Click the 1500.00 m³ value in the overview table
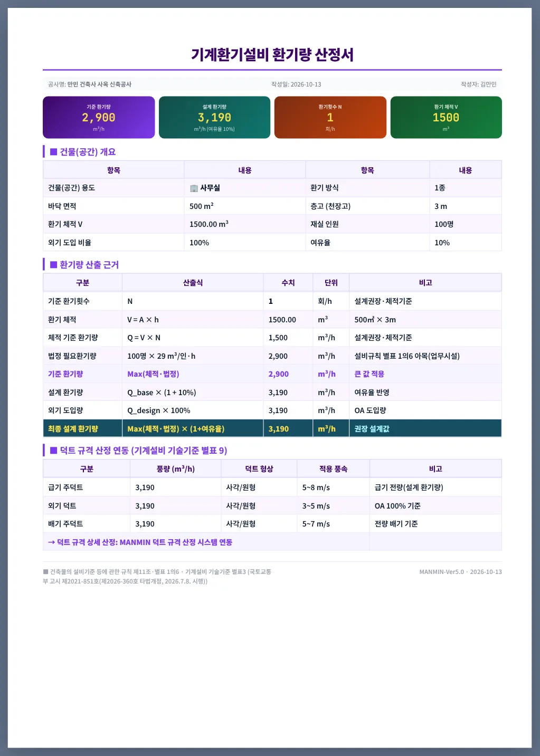Screen dimensions: 540x756 209,224
